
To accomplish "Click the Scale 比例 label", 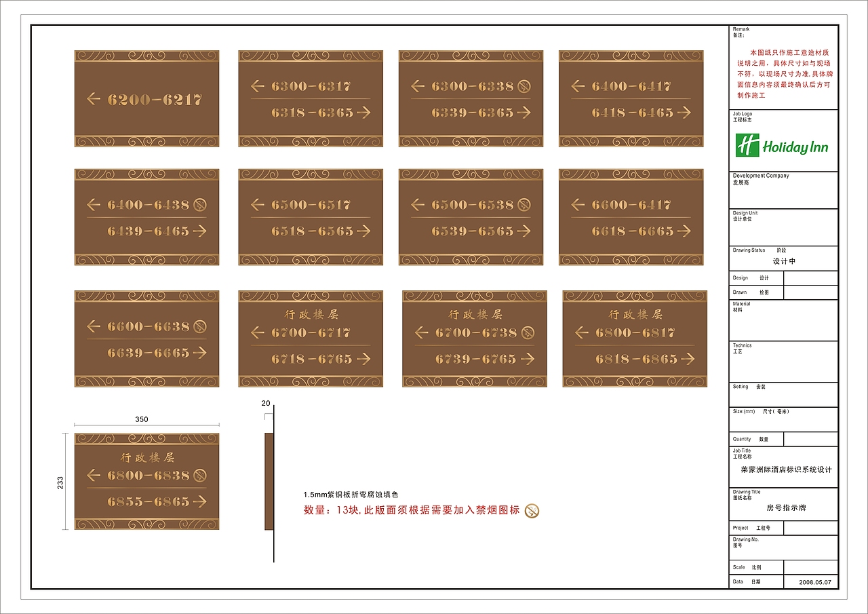I will pyautogui.click(x=748, y=567).
